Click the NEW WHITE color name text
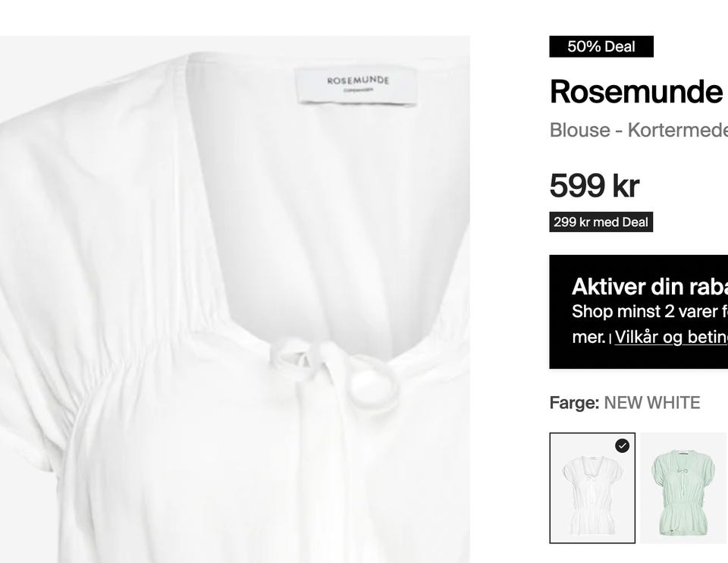Viewport: 728px width, 563px height. 652,403
